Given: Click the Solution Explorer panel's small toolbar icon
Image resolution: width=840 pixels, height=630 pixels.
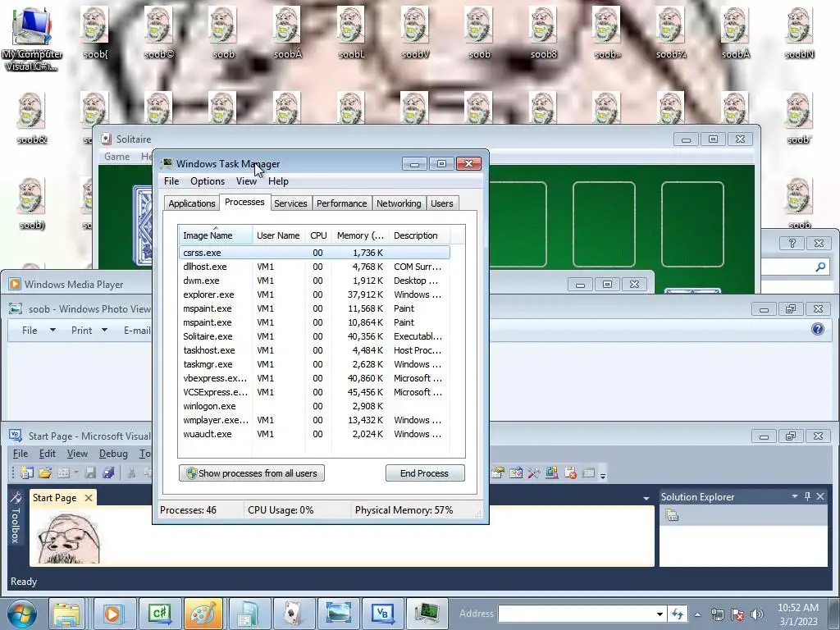Looking at the screenshot, I should (672, 515).
